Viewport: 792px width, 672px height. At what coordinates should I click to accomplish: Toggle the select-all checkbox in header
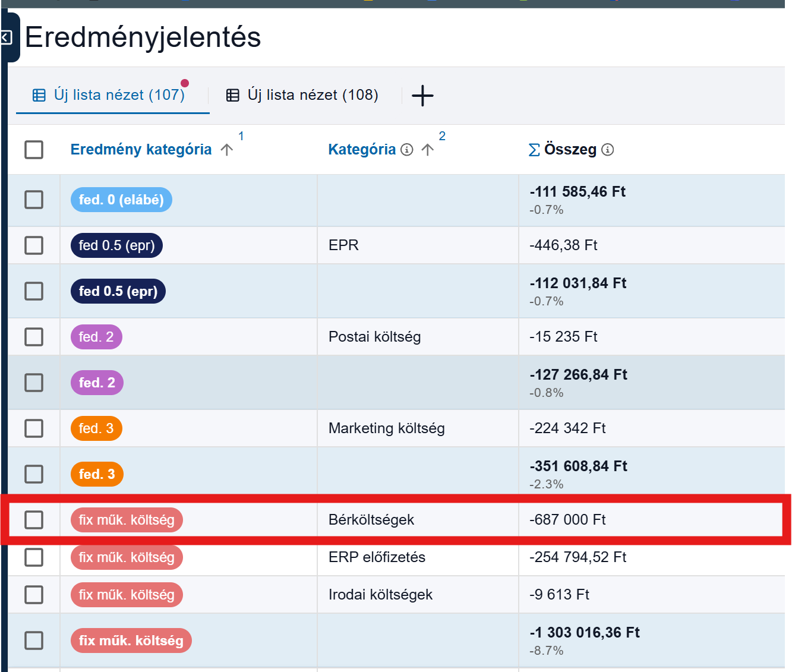pos(34,150)
